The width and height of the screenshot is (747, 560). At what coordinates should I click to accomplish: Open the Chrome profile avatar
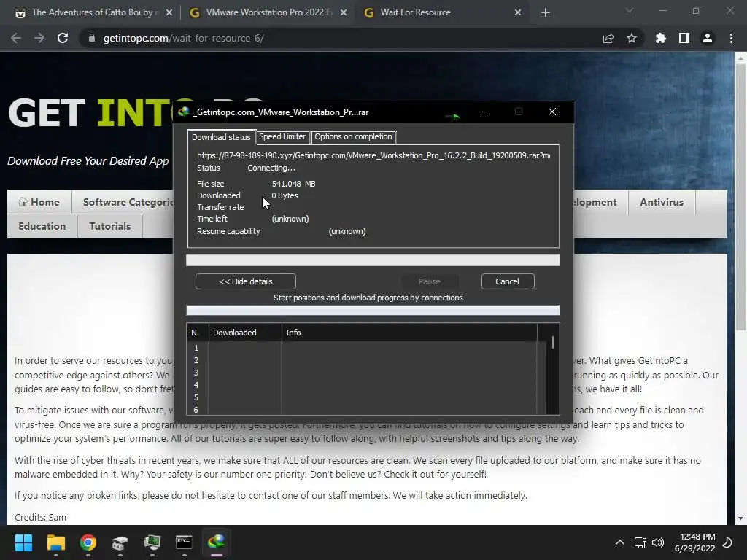(708, 38)
